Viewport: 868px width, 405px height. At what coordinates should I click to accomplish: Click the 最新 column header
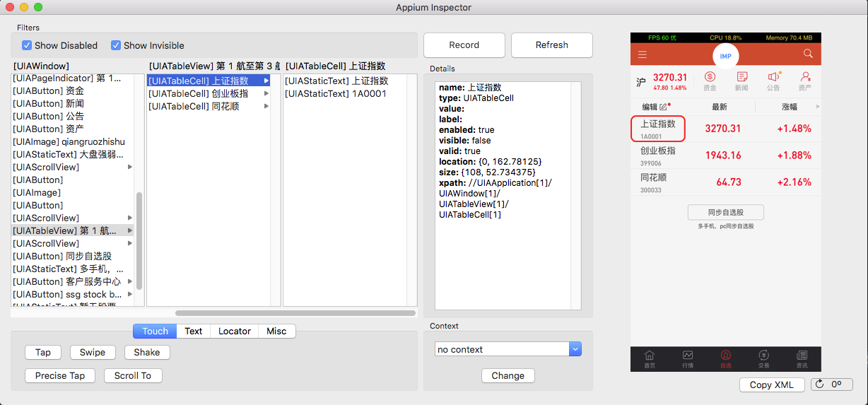[719, 107]
